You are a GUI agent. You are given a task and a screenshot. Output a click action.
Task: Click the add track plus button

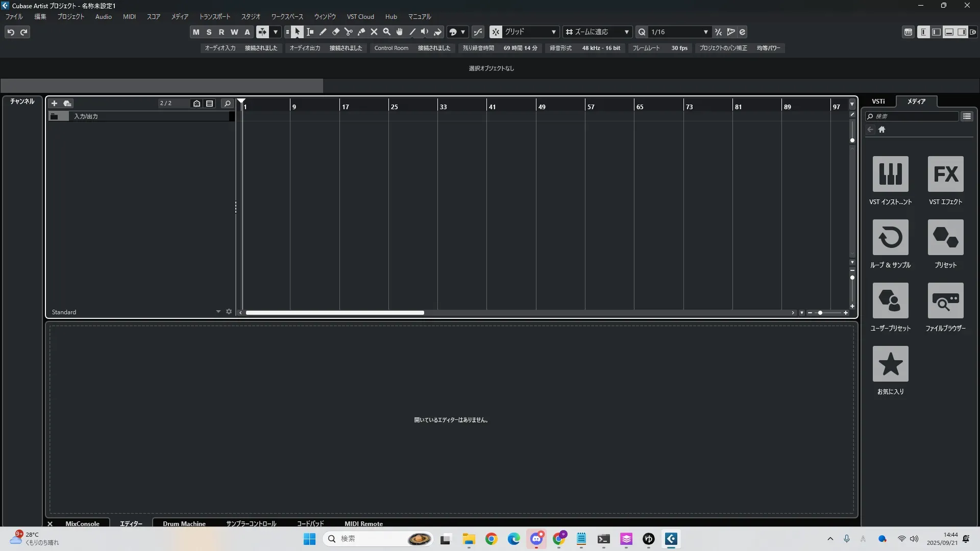click(54, 104)
